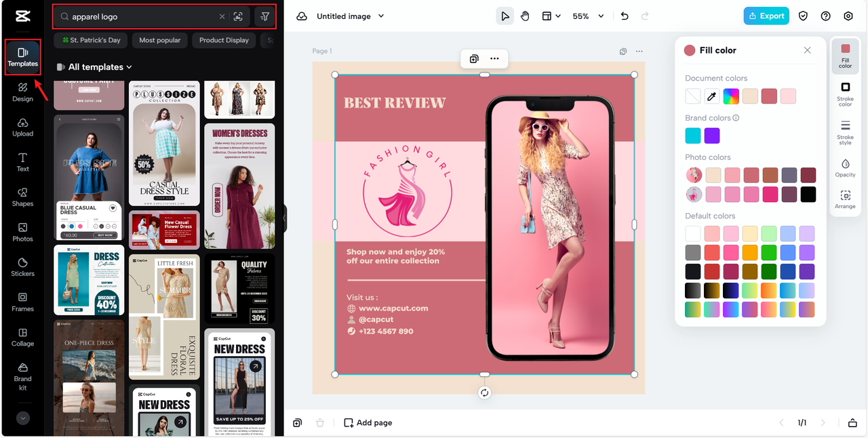The width and height of the screenshot is (868, 438).
Task: Select the St. Patrick's Day tag
Action: pos(91,40)
